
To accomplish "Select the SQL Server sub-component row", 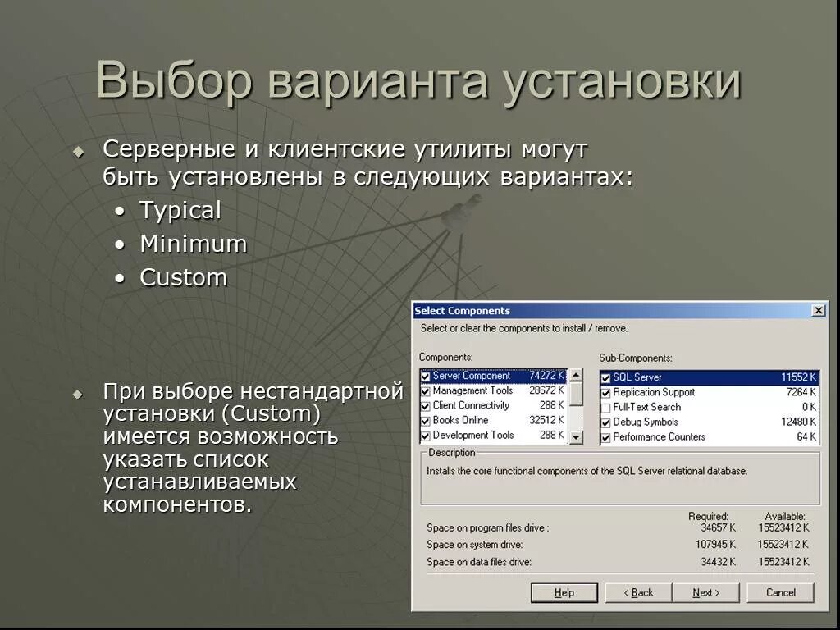I will pos(710,377).
